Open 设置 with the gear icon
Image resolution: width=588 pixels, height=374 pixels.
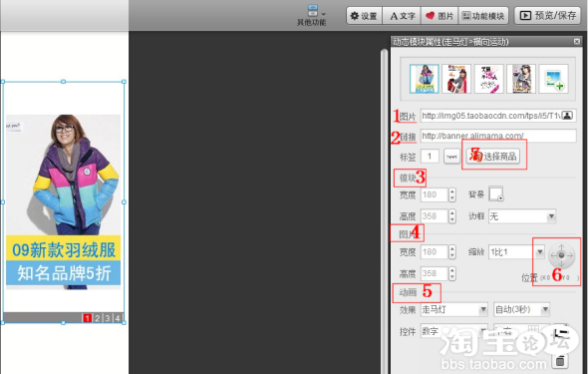pyautogui.click(x=364, y=16)
